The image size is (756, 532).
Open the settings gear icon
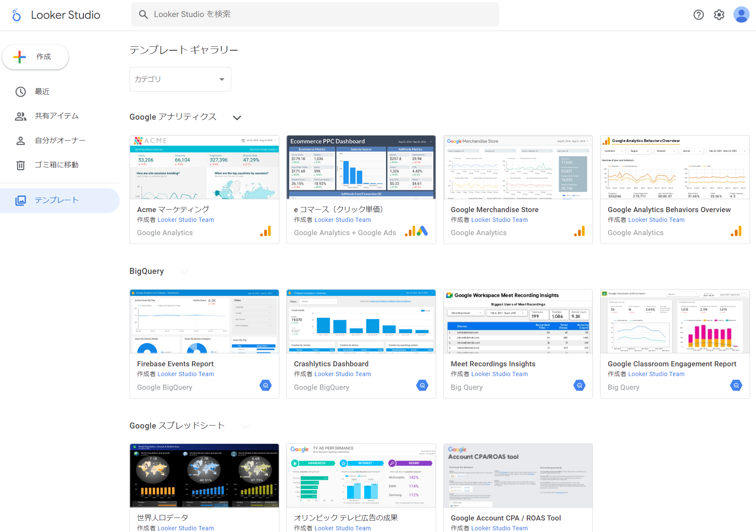719,15
